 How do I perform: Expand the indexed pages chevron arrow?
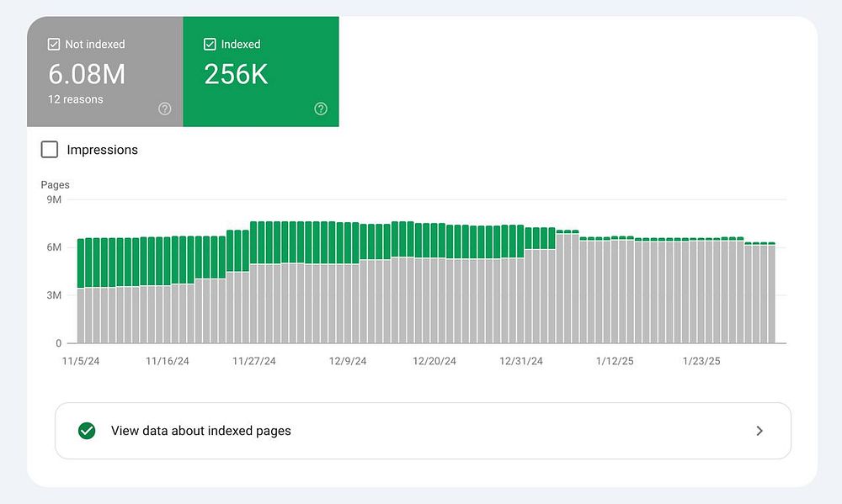(759, 431)
